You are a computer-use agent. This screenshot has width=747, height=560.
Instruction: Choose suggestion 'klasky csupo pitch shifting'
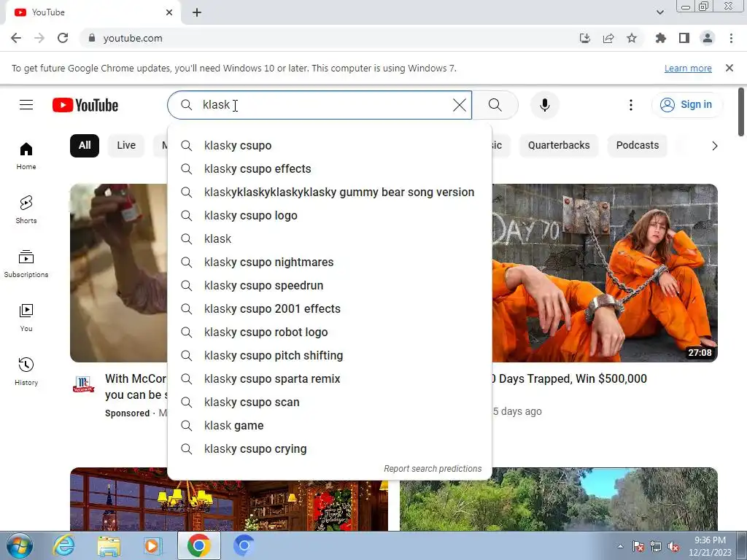coord(330,355)
